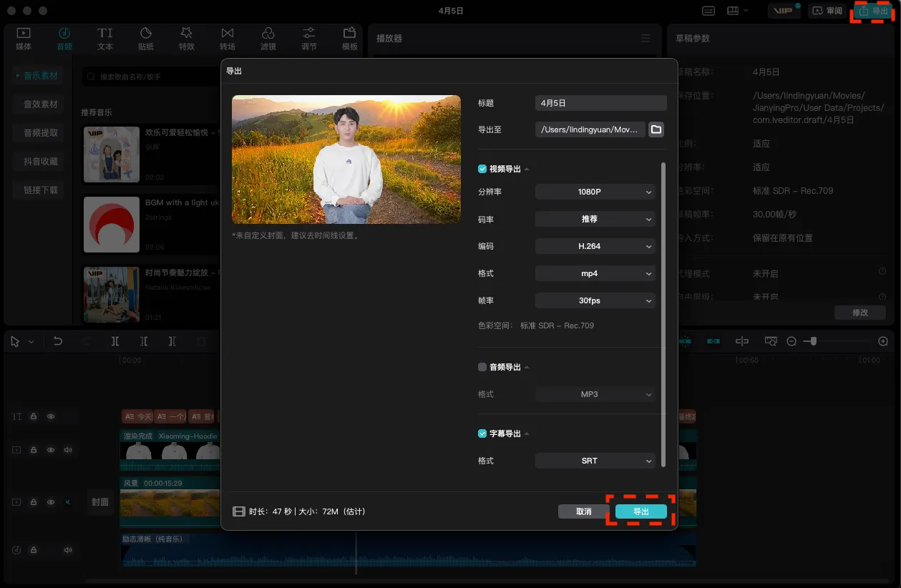
Task: Open the 分辨率 dropdown showing 1080P
Action: click(x=595, y=192)
